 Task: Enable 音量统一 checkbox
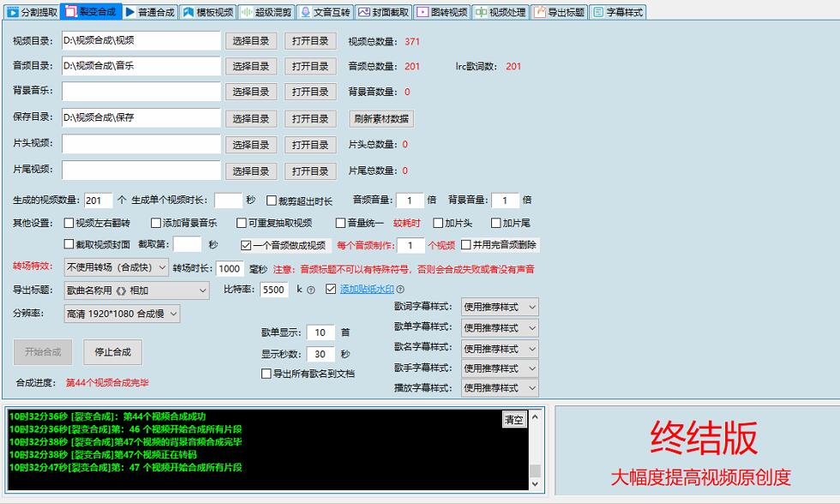pos(341,223)
